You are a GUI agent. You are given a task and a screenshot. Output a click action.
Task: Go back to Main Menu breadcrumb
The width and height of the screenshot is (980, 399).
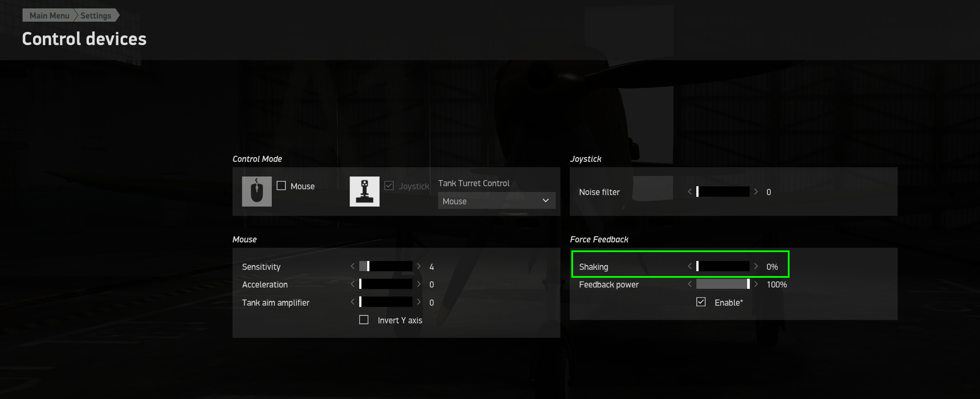tap(49, 15)
